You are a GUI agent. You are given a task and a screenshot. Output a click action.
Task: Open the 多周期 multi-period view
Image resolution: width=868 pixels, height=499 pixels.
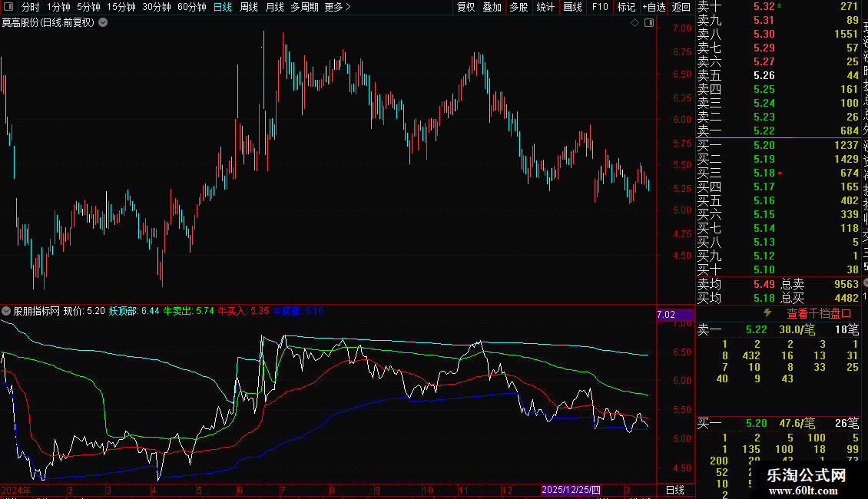[304, 7]
